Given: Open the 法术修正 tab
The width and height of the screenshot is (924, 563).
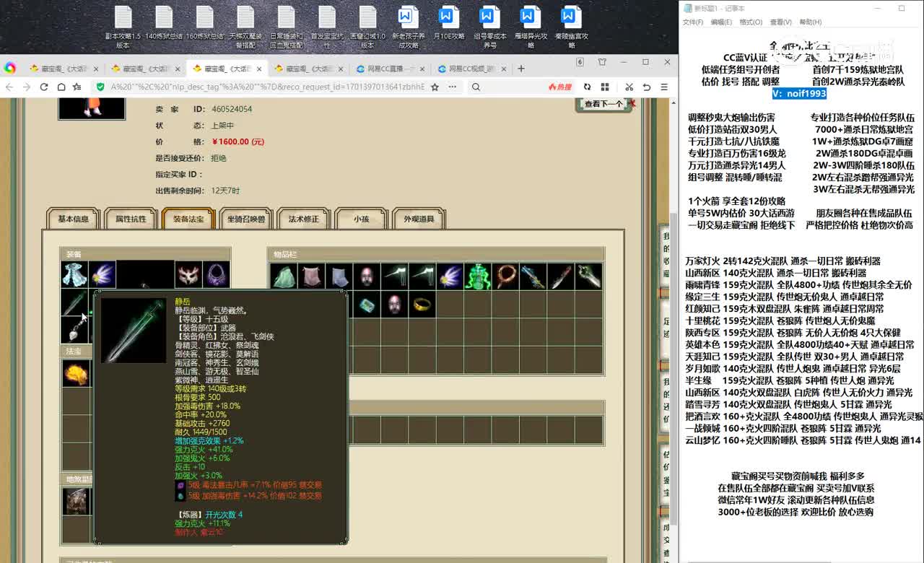Looking at the screenshot, I should click(x=304, y=219).
